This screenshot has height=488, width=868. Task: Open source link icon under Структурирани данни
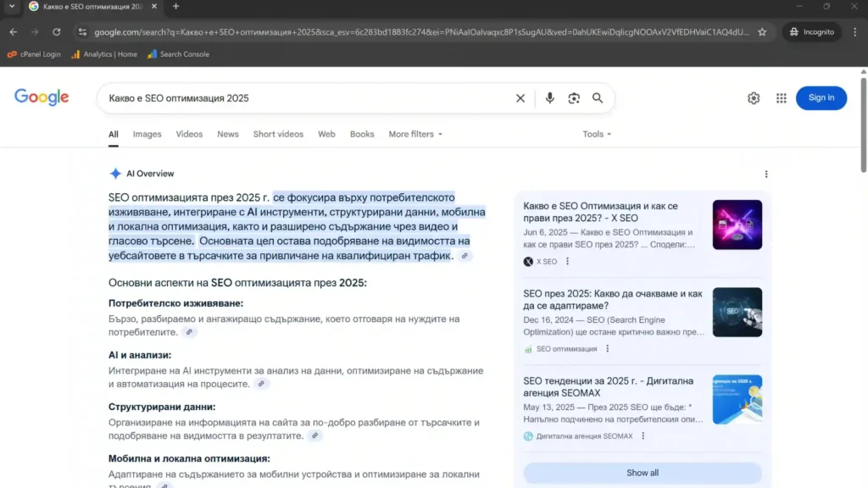coord(314,435)
